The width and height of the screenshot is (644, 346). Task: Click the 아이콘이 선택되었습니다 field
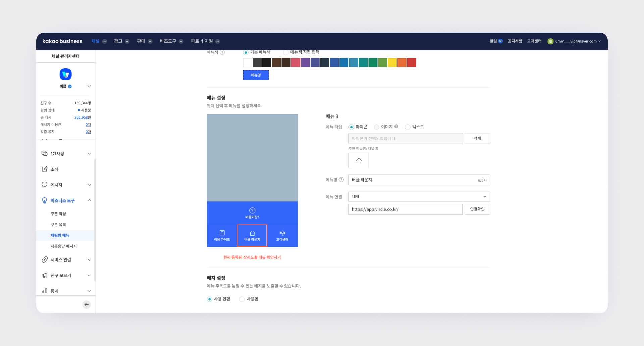coord(406,138)
